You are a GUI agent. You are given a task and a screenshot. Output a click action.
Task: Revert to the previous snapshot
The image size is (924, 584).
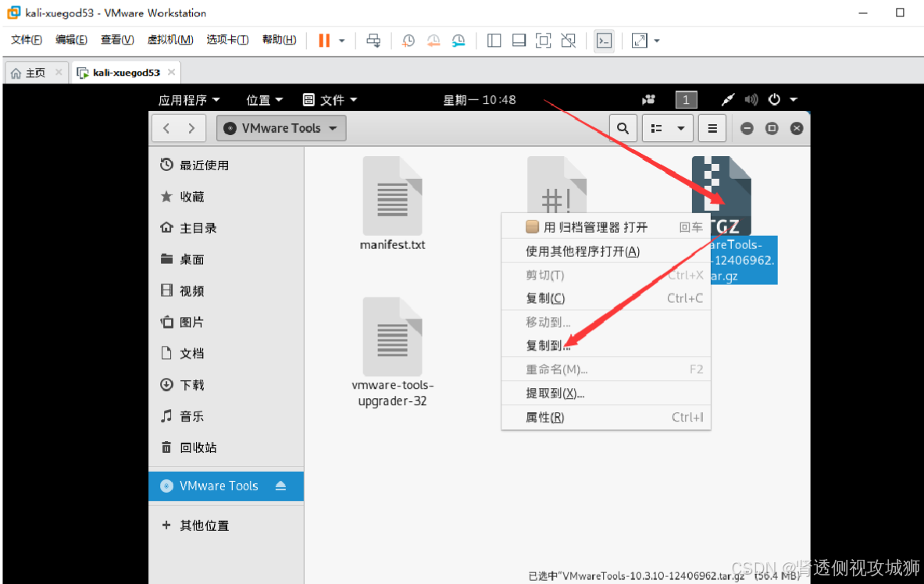(x=433, y=40)
